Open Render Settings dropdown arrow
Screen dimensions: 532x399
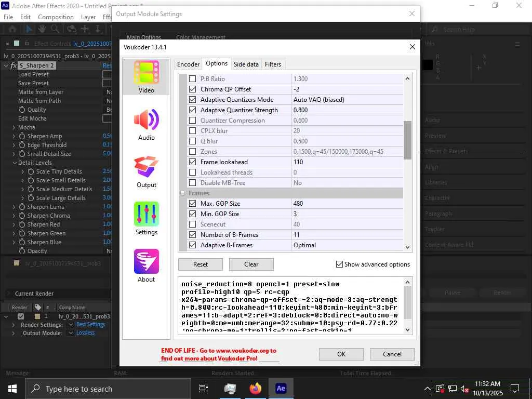pos(71,325)
